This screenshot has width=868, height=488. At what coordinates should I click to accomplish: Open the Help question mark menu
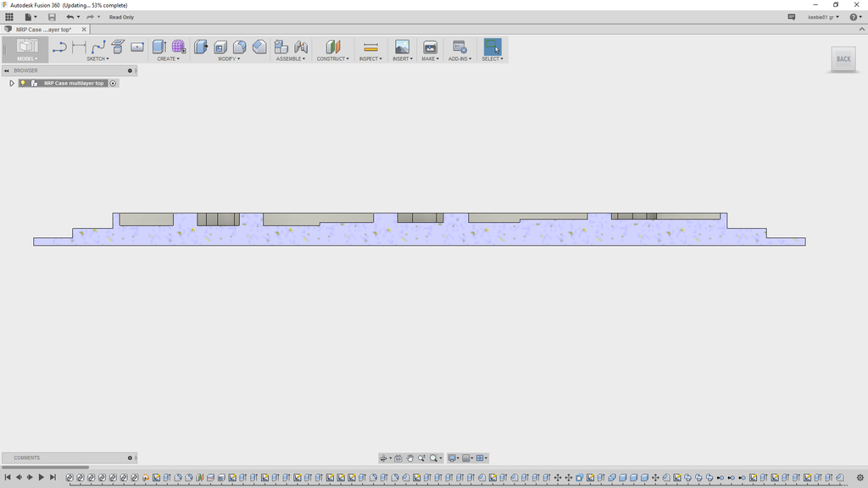(x=855, y=17)
